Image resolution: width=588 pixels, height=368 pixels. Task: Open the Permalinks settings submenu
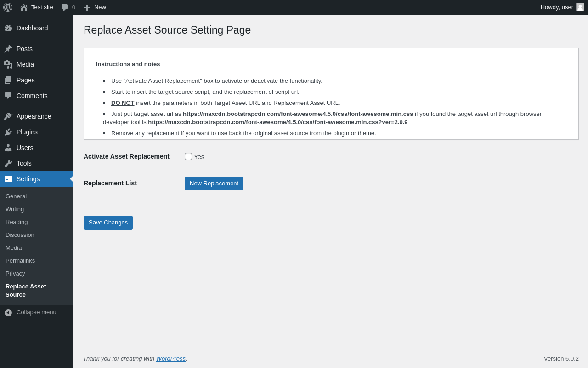pos(20,261)
